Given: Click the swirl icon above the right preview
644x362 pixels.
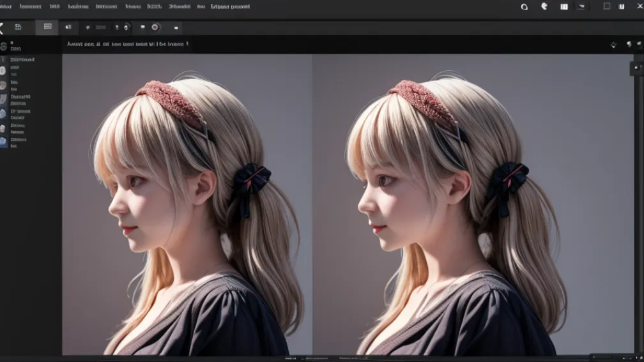Looking at the screenshot, I should (x=629, y=44).
